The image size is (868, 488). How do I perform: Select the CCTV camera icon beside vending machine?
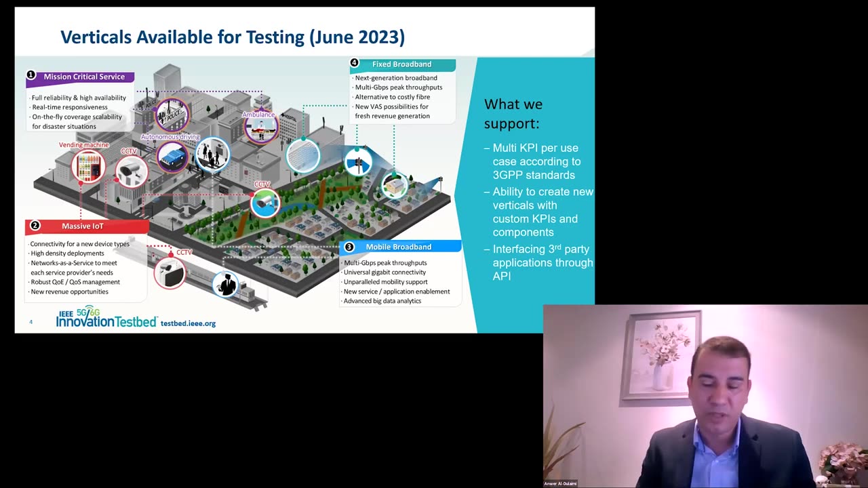[131, 171]
